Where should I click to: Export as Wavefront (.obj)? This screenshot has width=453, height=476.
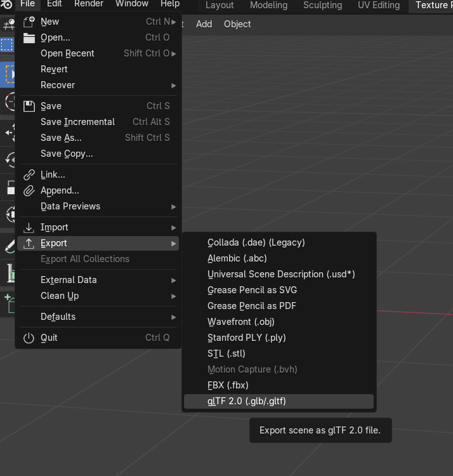click(x=279, y=322)
